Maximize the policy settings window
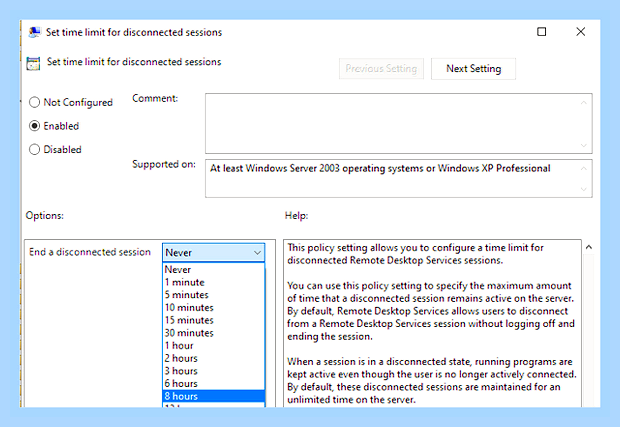620x427 pixels. click(x=542, y=32)
